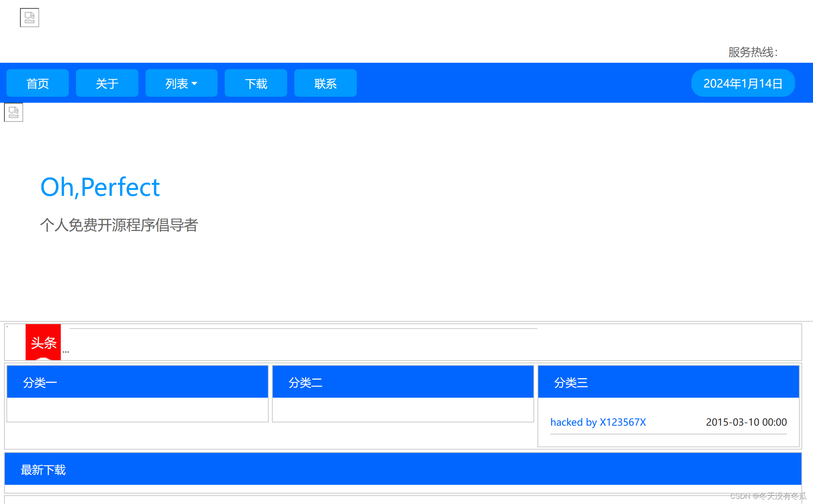
Task: Select the 分类一 category header
Action: pos(40,382)
